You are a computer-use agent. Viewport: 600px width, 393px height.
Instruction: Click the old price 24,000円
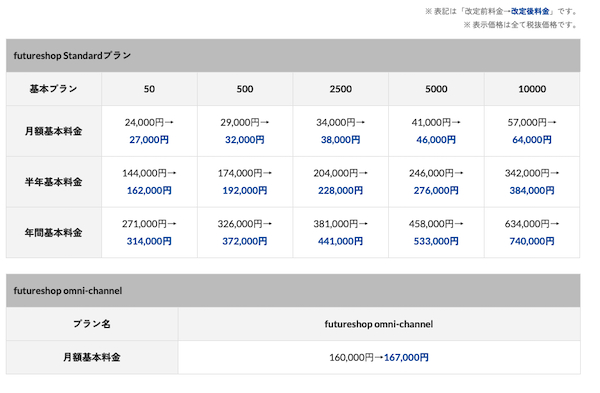coord(144,122)
